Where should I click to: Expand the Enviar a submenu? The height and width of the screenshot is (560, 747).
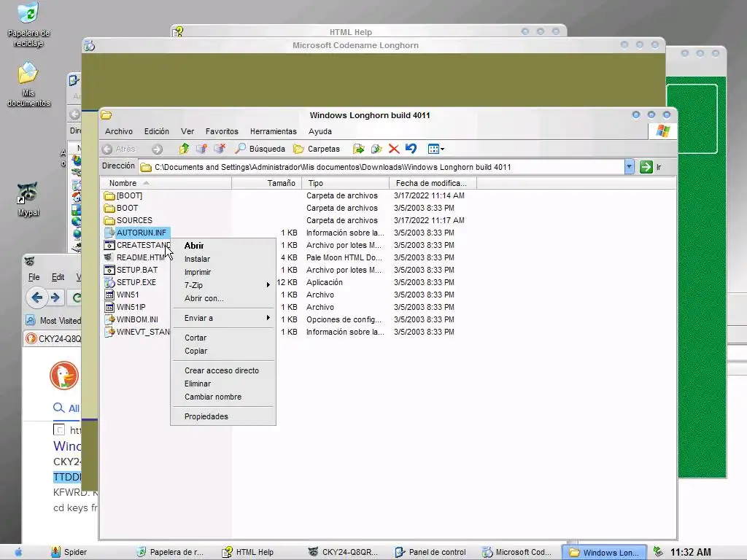[223, 318]
